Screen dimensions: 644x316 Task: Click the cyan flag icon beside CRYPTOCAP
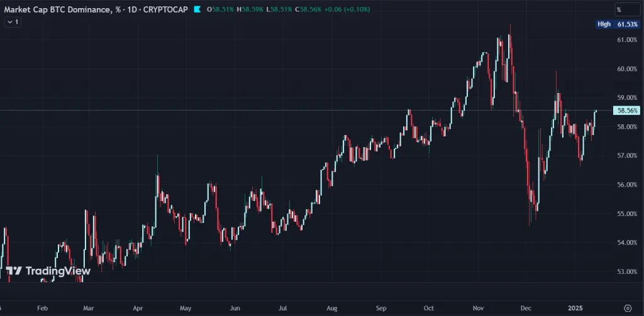197,9
